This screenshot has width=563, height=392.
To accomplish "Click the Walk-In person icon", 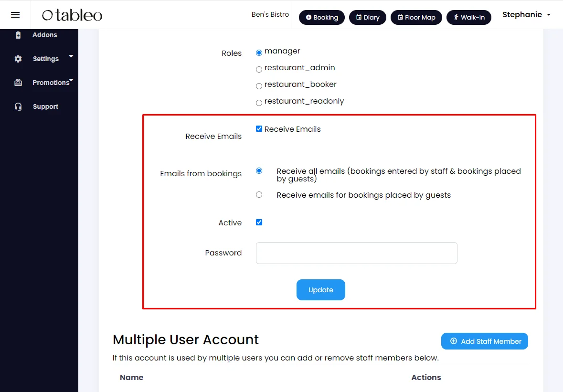I will [x=456, y=17].
